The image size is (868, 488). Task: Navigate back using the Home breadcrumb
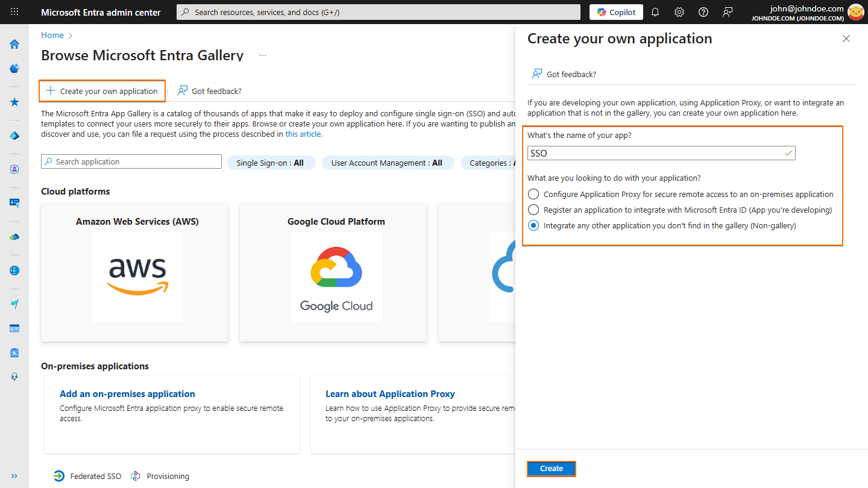[x=52, y=34]
